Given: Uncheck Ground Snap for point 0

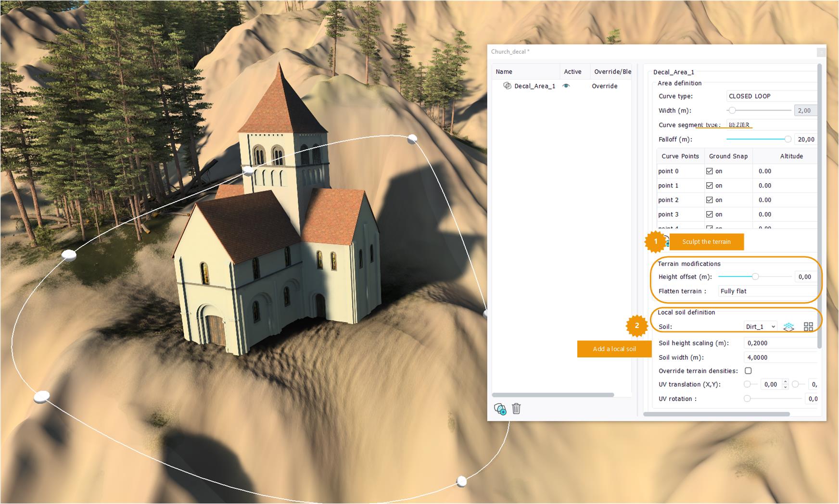Looking at the screenshot, I should point(710,171).
